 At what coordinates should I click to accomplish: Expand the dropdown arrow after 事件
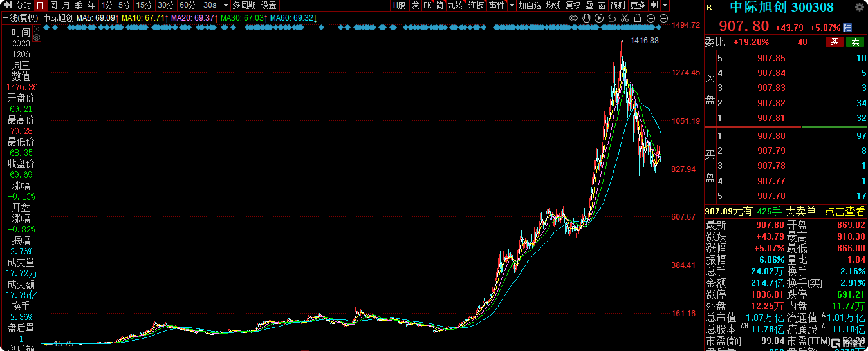click(x=512, y=5)
